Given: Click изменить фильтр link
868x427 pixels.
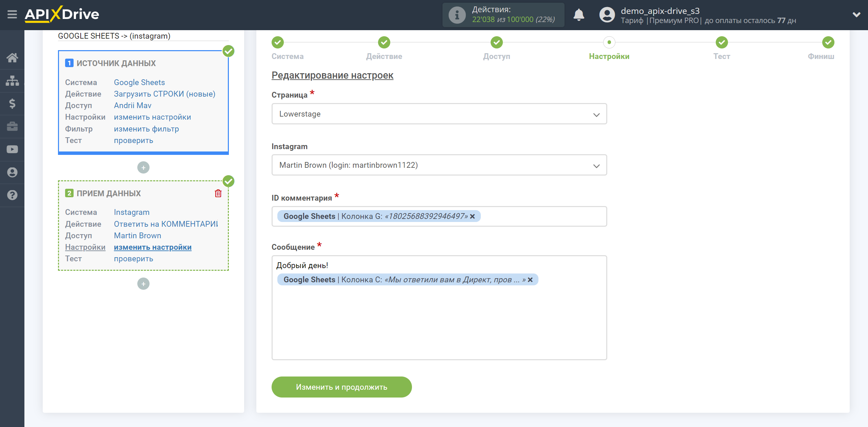Looking at the screenshot, I should point(146,129).
